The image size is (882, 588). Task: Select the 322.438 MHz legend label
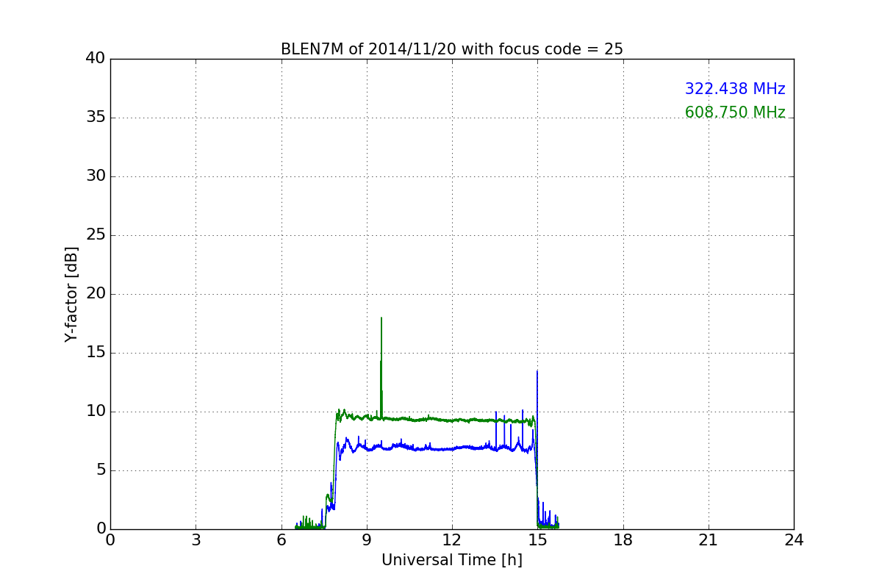(735, 89)
